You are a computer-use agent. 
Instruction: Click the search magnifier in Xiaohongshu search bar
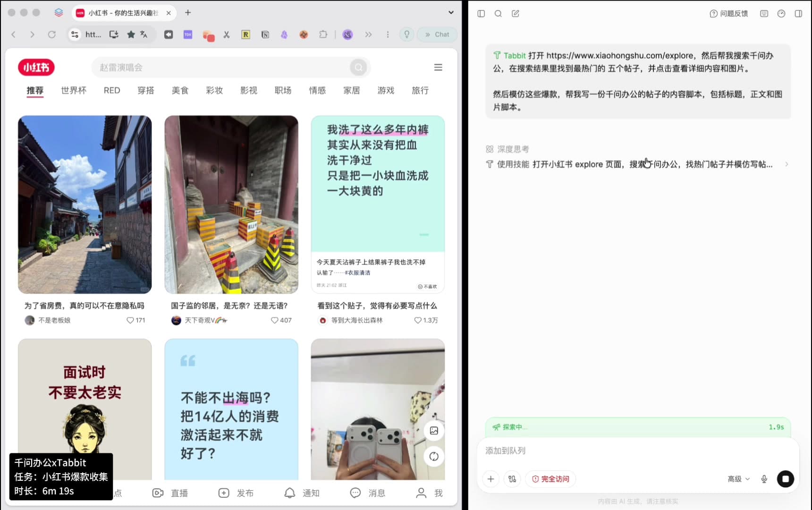point(358,68)
